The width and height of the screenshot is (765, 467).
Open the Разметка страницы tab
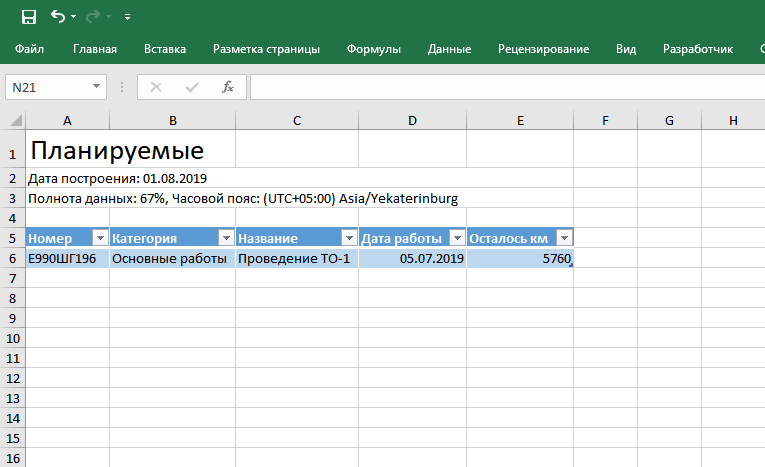click(x=266, y=49)
